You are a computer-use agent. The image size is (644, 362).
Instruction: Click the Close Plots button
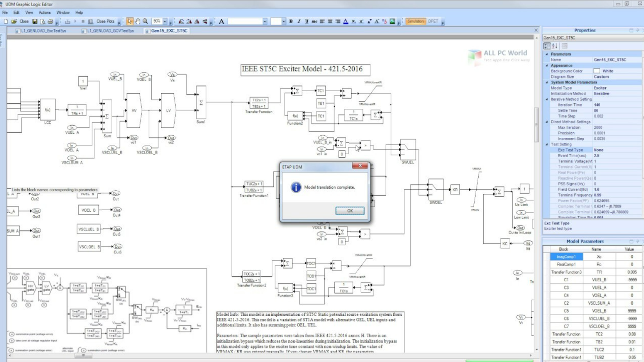[x=105, y=22]
